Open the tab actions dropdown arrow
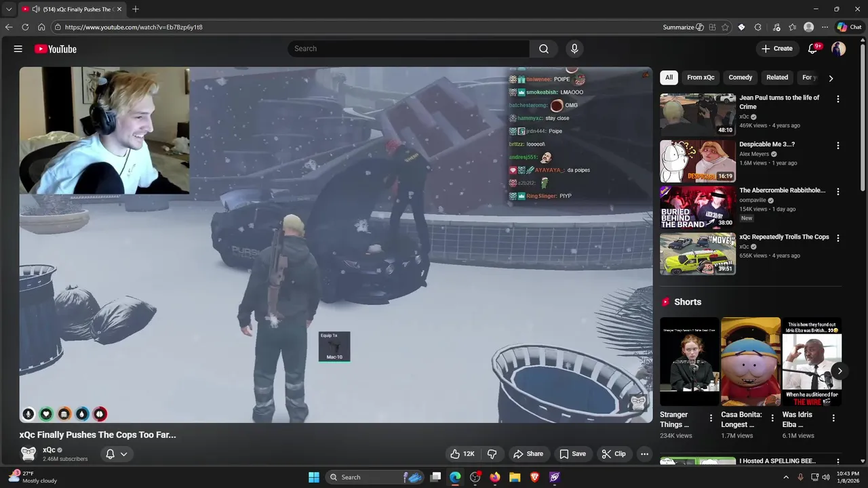 [9, 9]
